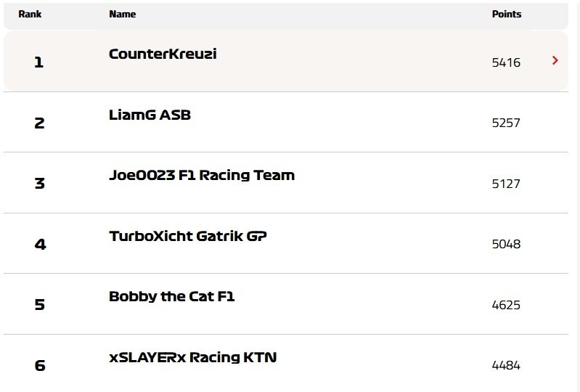Click rank number 2 beside LiamG ASB

[39, 123]
